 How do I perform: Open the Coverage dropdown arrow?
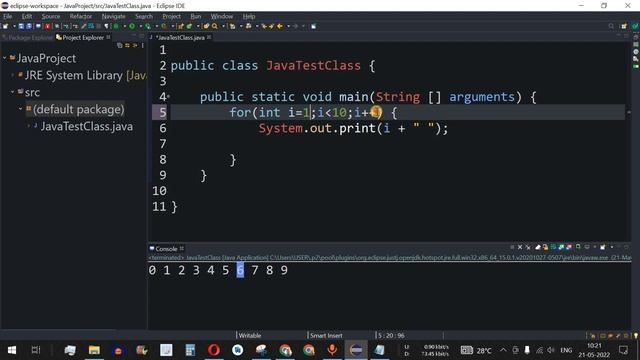pos(156,26)
